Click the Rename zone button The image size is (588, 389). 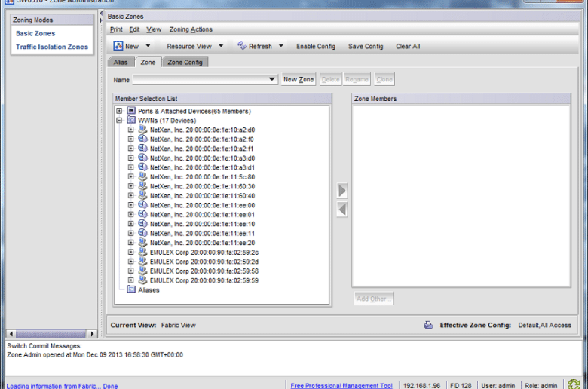357,79
